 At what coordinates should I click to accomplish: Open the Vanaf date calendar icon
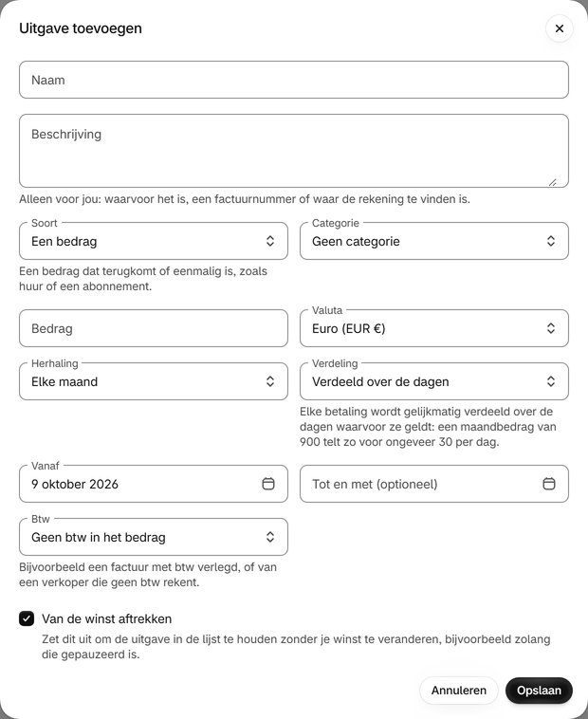tap(268, 484)
